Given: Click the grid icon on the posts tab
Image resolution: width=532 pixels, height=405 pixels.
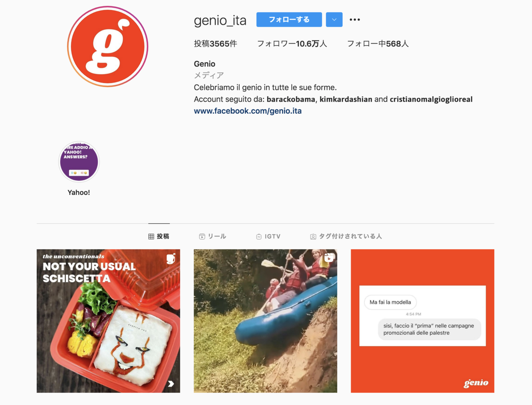Looking at the screenshot, I should coord(151,236).
